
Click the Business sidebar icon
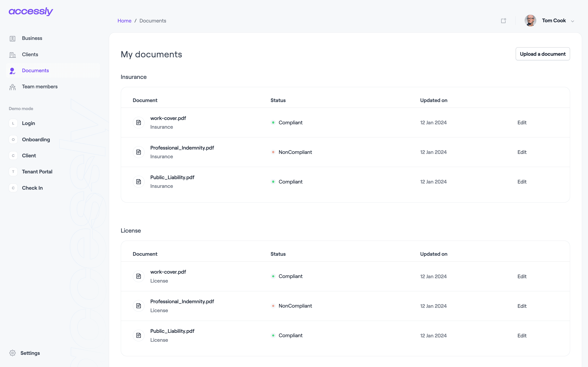12,39
